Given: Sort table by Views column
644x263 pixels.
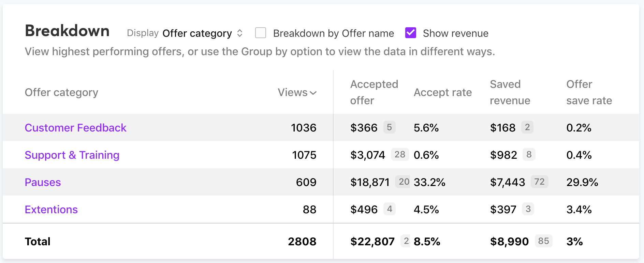Looking at the screenshot, I should pos(297,92).
